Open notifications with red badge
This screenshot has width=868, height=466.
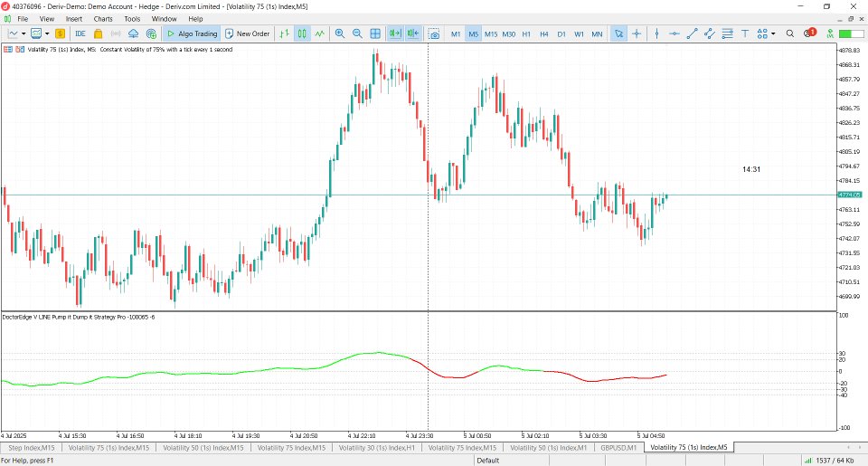(810, 33)
